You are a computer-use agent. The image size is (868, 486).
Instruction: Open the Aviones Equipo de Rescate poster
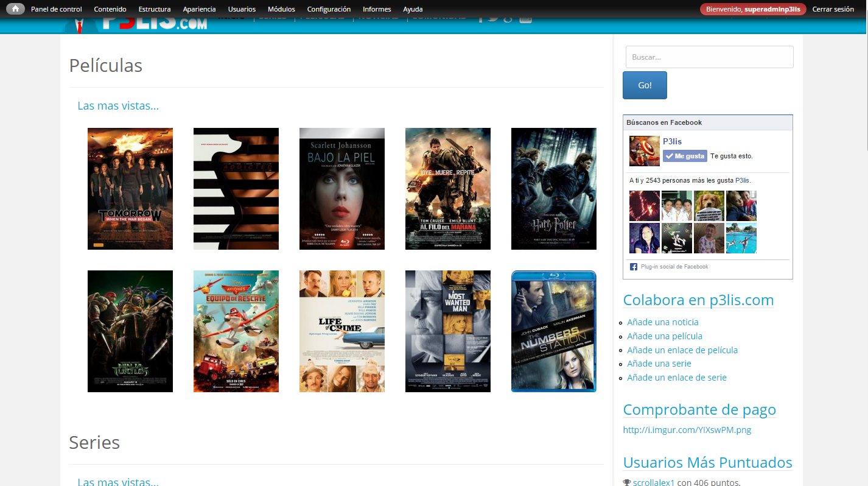236,331
